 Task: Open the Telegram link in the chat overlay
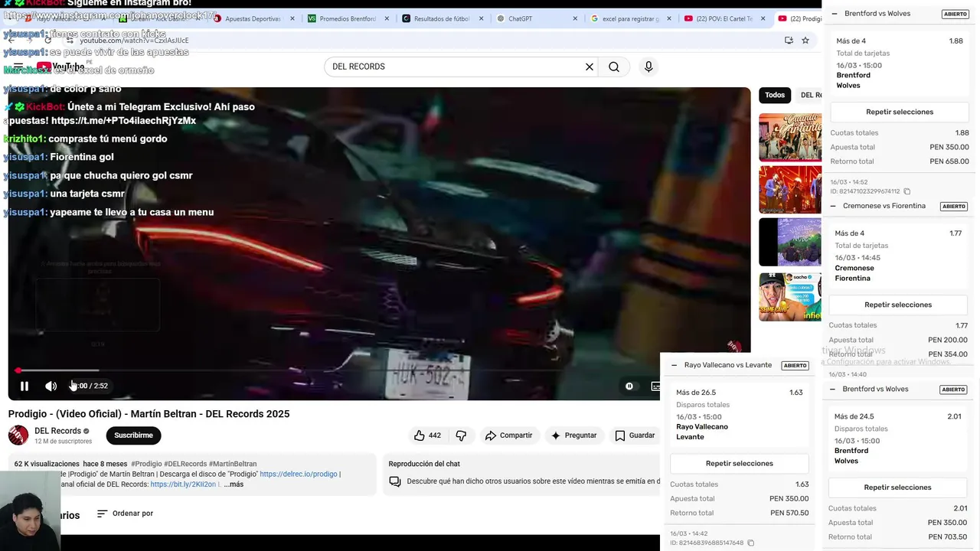pyautogui.click(x=124, y=121)
